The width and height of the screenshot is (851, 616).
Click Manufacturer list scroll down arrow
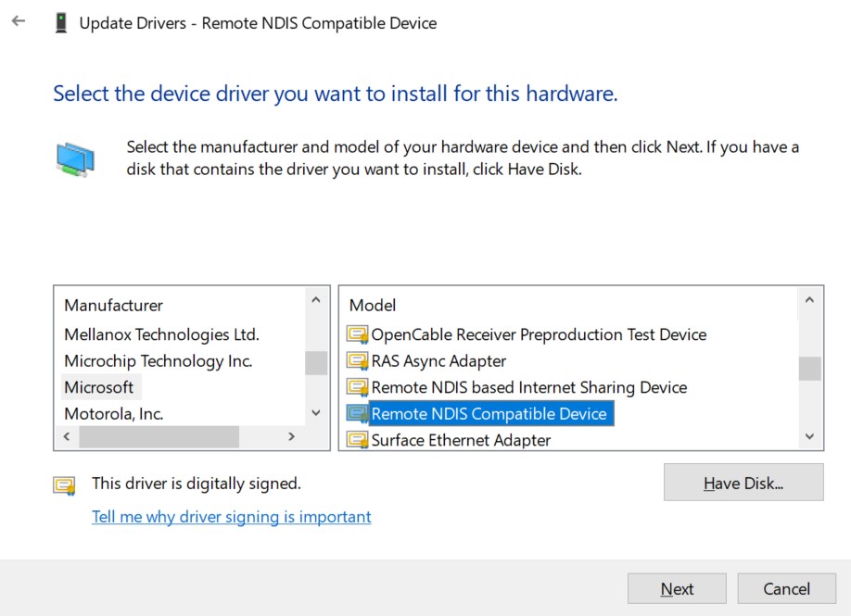(x=316, y=413)
